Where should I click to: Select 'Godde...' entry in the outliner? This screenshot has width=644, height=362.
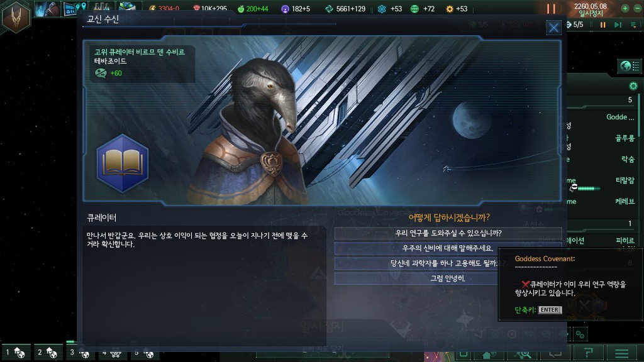(619, 117)
